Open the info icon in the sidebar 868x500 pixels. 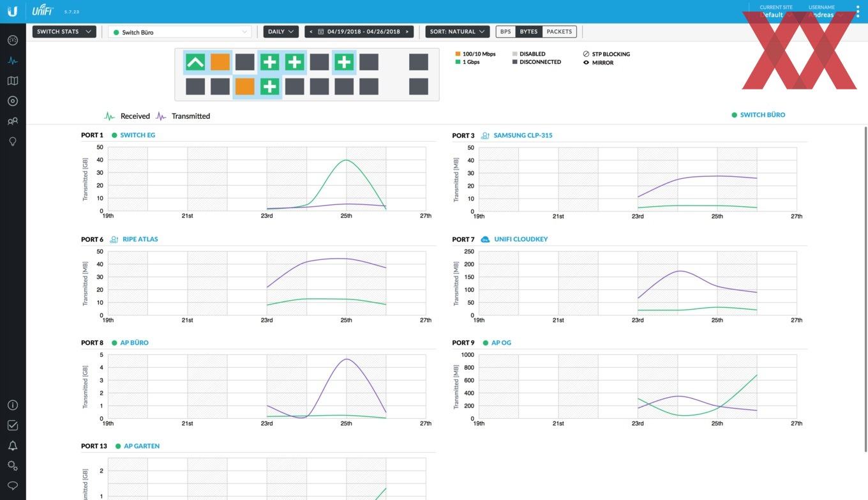pos(13,405)
